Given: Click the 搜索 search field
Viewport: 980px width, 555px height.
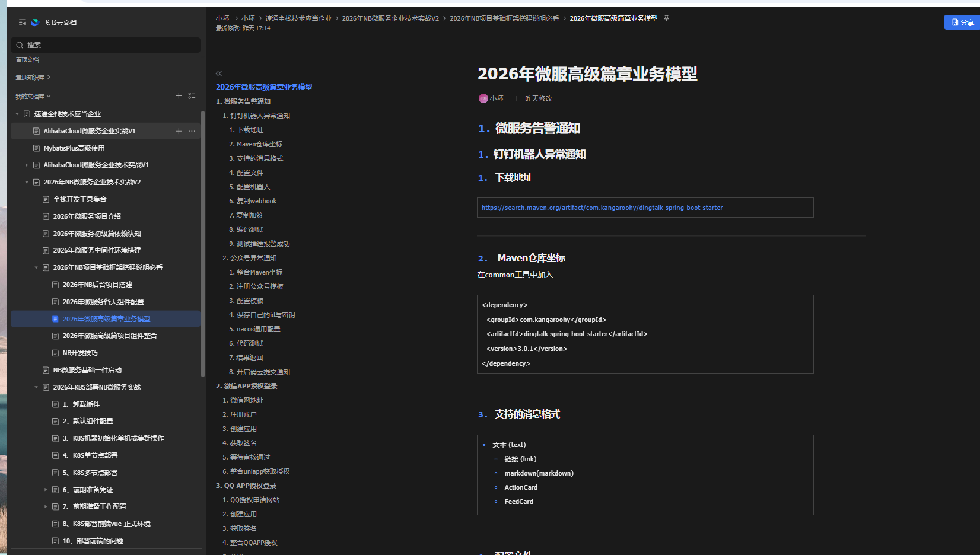Looking at the screenshot, I should click(x=106, y=45).
